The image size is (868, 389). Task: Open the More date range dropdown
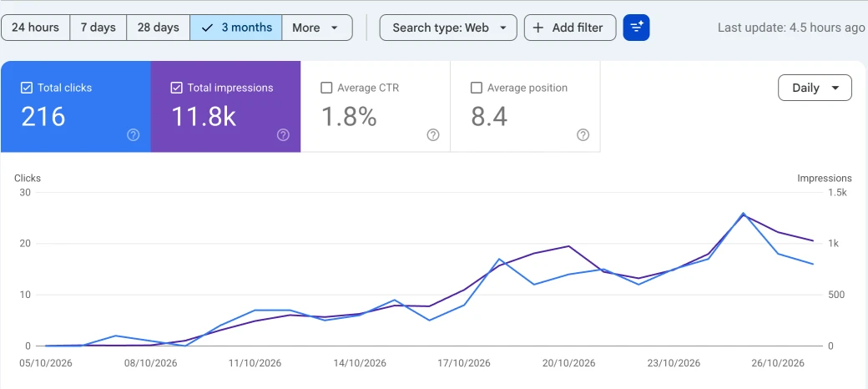316,28
